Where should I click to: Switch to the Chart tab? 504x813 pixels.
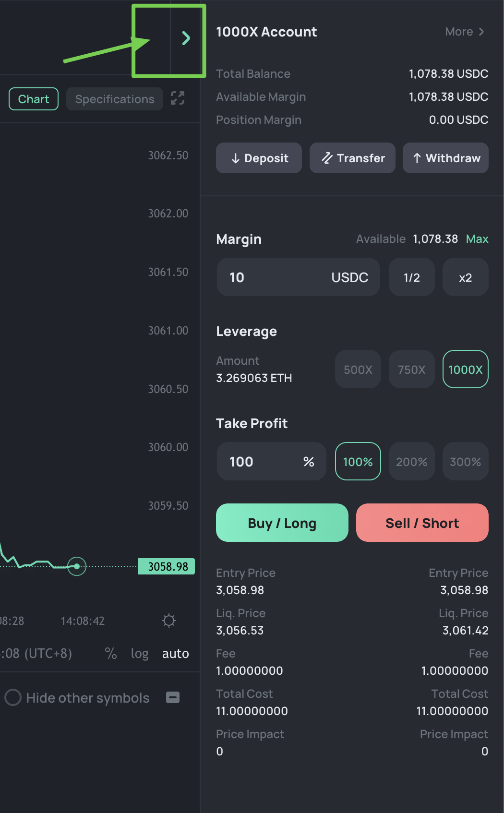[x=34, y=99]
